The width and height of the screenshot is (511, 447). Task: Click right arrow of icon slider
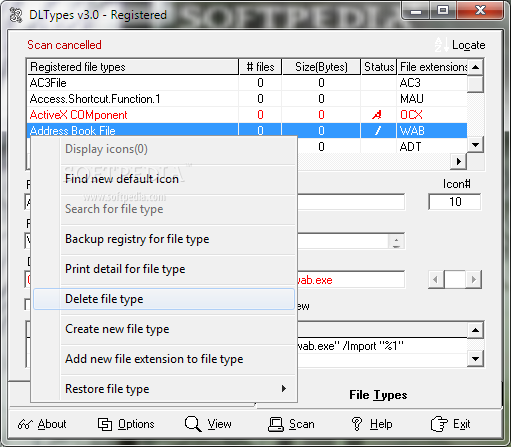[473, 279]
